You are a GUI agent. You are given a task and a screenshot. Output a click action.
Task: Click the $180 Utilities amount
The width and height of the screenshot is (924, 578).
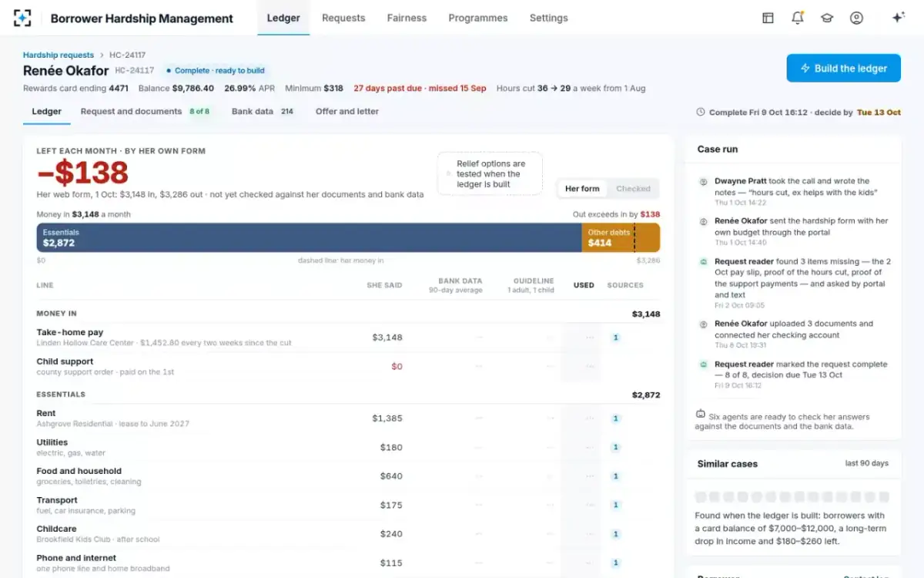[x=391, y=447]
